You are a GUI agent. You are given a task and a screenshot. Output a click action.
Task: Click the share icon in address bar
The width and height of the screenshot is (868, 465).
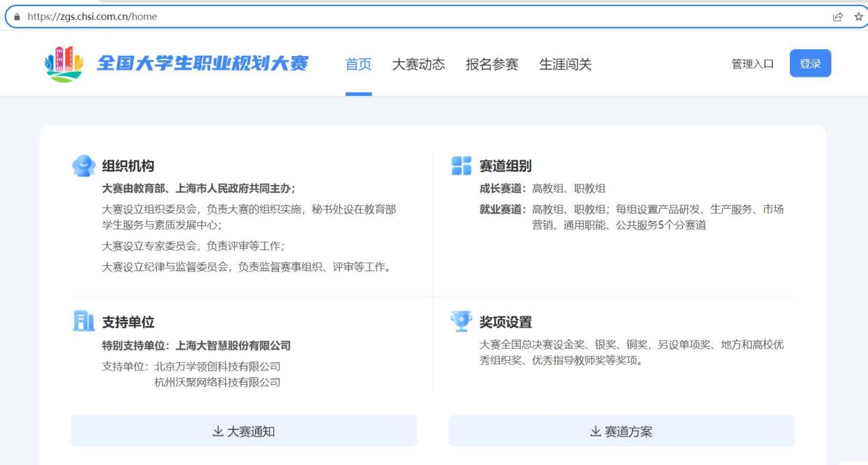(838, 17)
